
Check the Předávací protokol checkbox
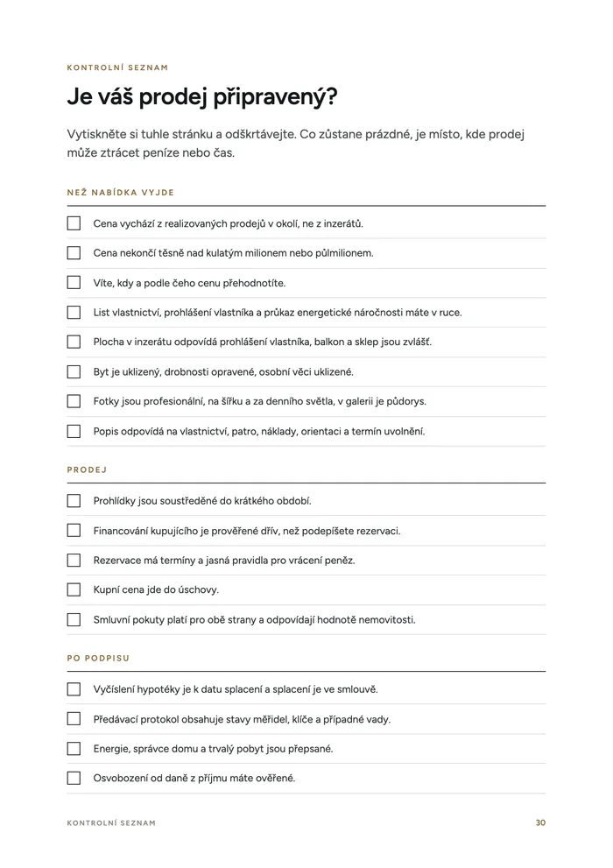pos(74,718)
